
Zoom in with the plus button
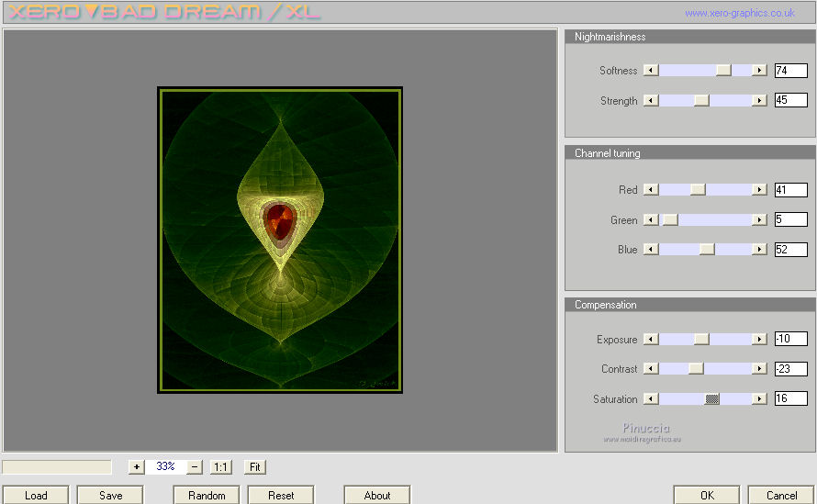[137, 467]
